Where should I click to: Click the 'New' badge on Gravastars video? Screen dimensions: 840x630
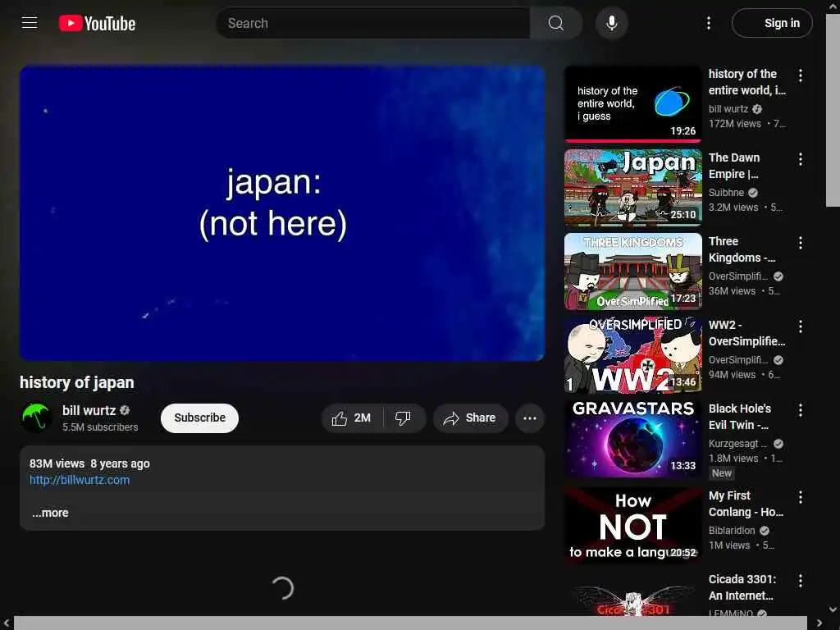[x=722, y=473]
